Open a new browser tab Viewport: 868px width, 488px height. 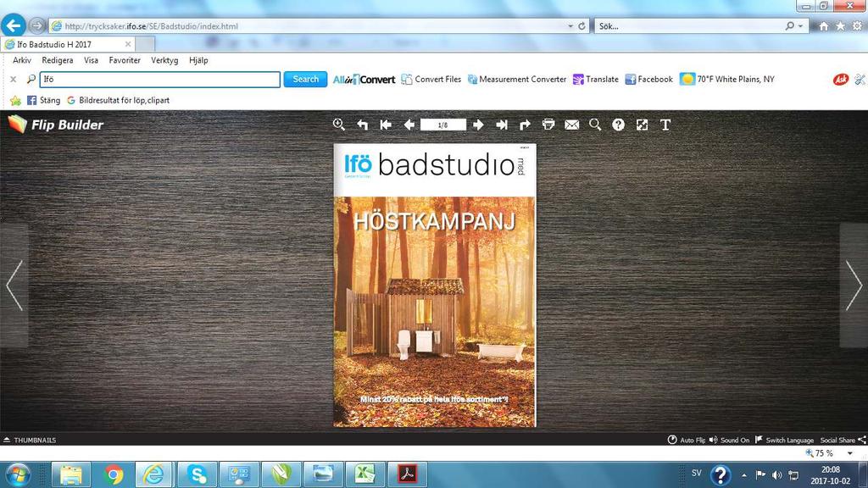[x=145, y=44]
